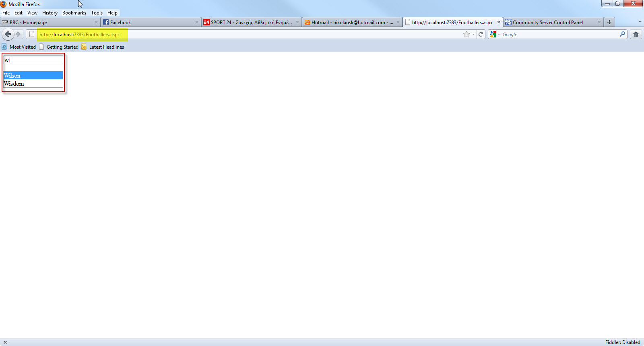
Task: Open the File menu
Action: tap(6, 13)
